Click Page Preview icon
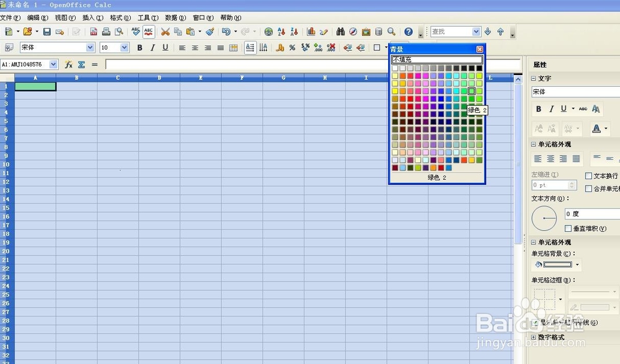Viewport: 620px width, 364px height. point(118,32)
